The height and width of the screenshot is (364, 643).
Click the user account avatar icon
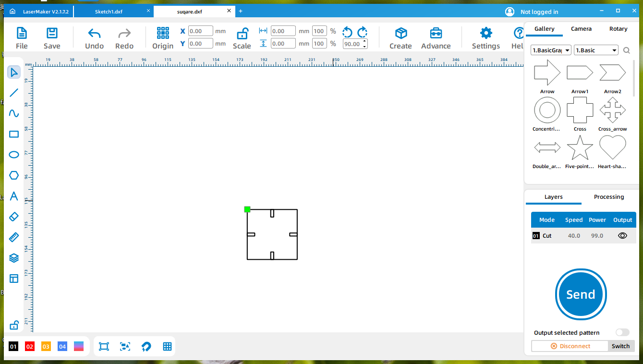tap(510, 12)
